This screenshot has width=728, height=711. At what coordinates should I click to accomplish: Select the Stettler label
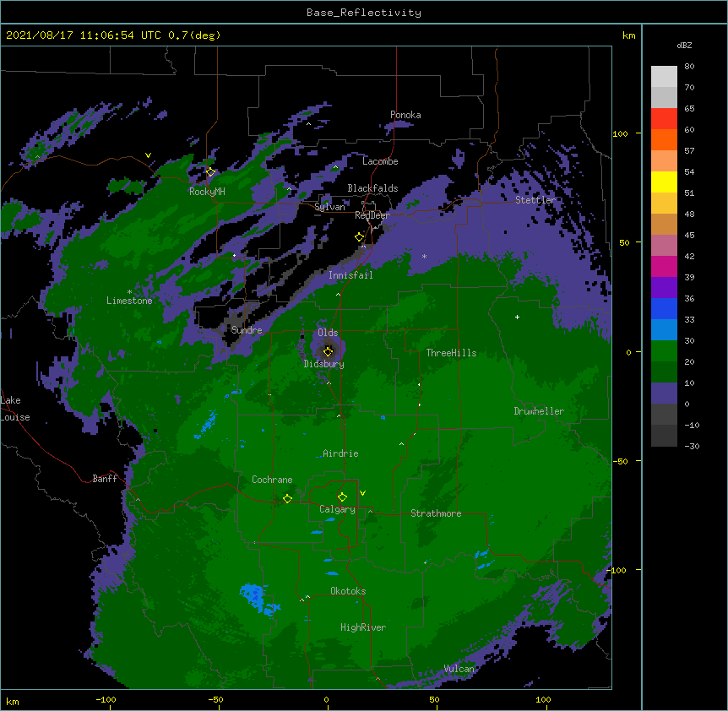(535, 200)
